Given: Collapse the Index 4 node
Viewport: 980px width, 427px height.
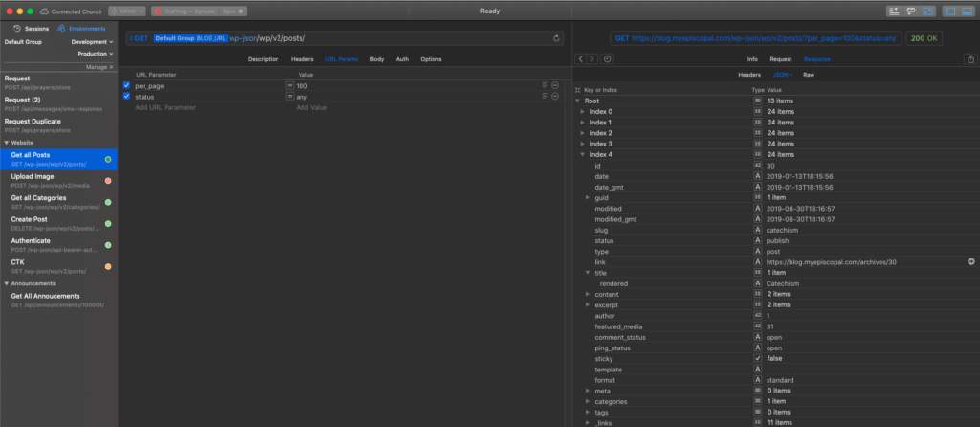Looking at the screenshot, I should tap(583, 154).
